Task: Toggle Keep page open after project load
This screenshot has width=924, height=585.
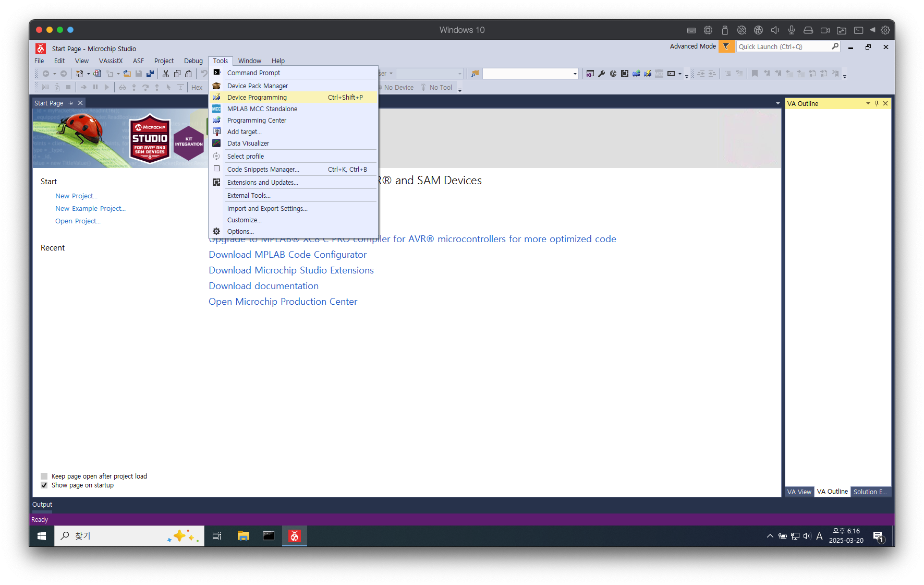Action: tap(44, 476)
